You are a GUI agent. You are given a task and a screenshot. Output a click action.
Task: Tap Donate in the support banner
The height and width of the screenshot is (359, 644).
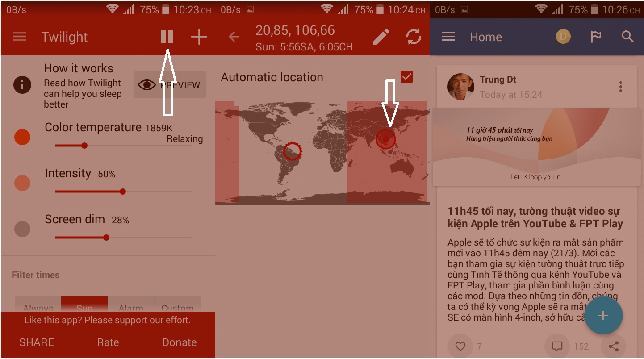(180, 342)
